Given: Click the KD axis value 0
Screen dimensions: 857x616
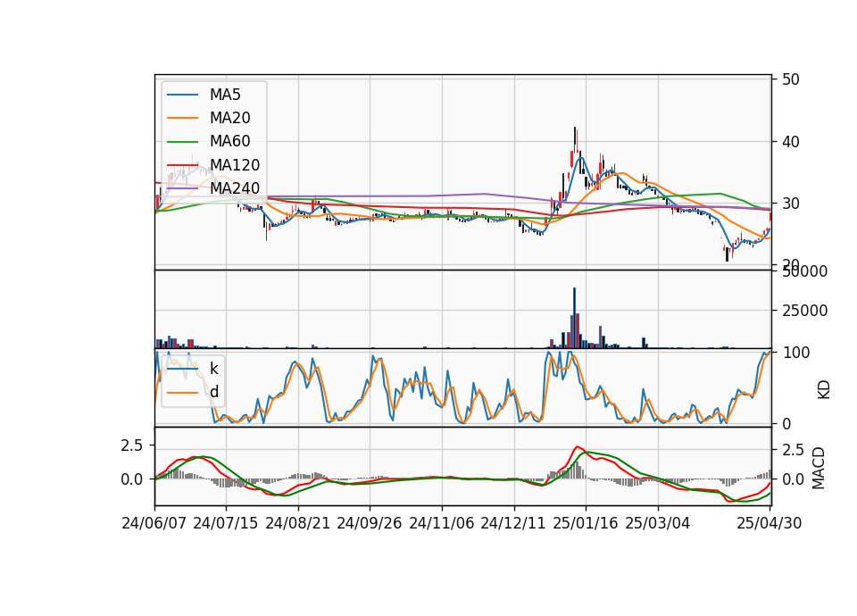Looking at the screenshot, I should point(786,424).
